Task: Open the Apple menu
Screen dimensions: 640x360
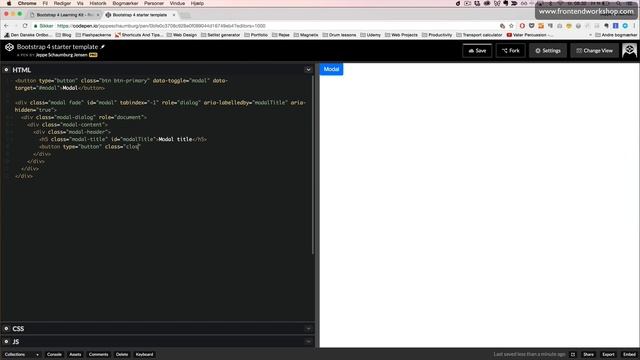Action: pos(9,3)
